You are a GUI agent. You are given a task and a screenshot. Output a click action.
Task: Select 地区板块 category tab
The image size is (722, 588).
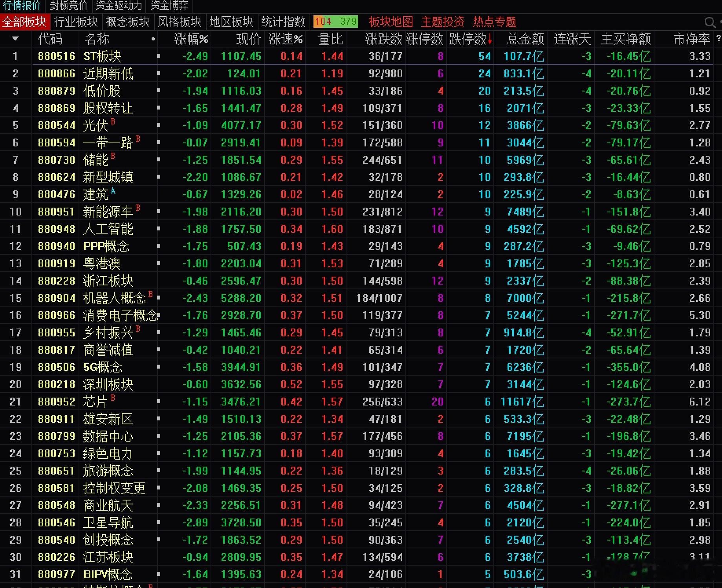click(x=231, y=22)
